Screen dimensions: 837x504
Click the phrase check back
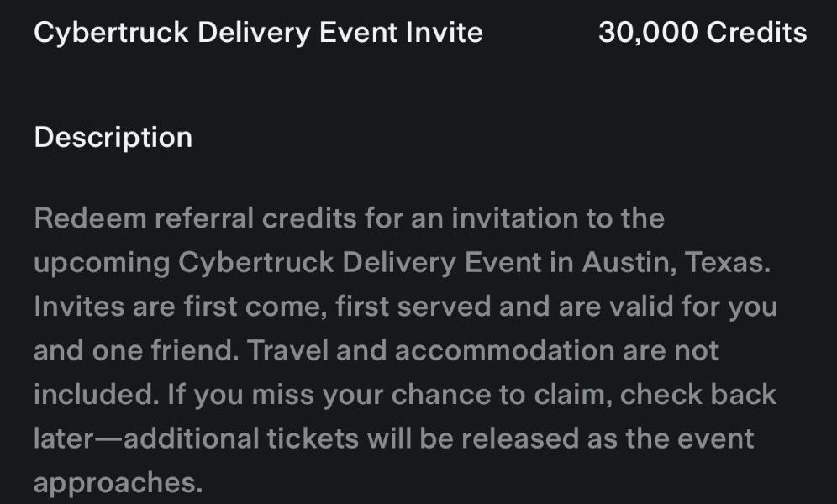(x=698, y=395)
